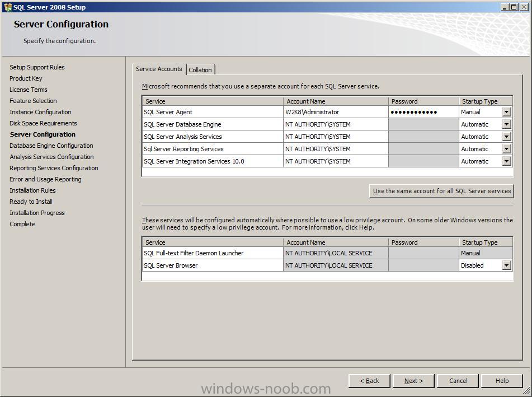Viewport: 532px width, 397px height.
Task: Click the Service column header in the top table
Action: pos(213,101)
